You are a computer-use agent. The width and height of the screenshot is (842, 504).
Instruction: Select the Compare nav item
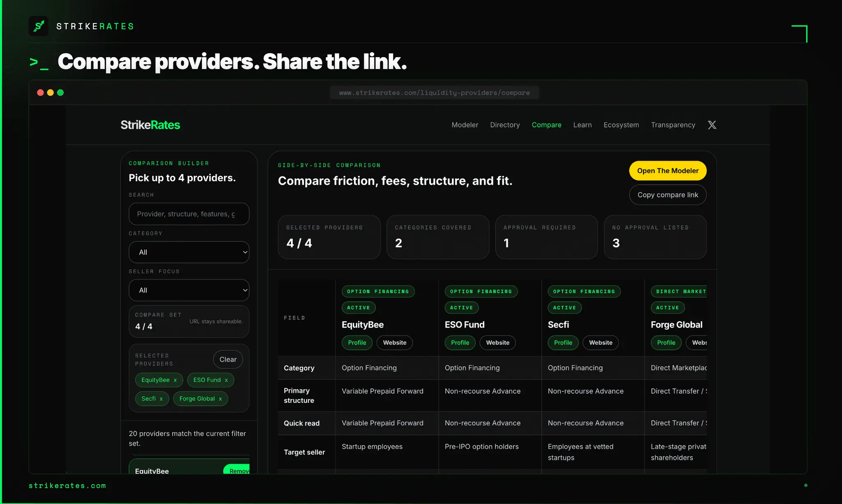click(x=546, y=125)
